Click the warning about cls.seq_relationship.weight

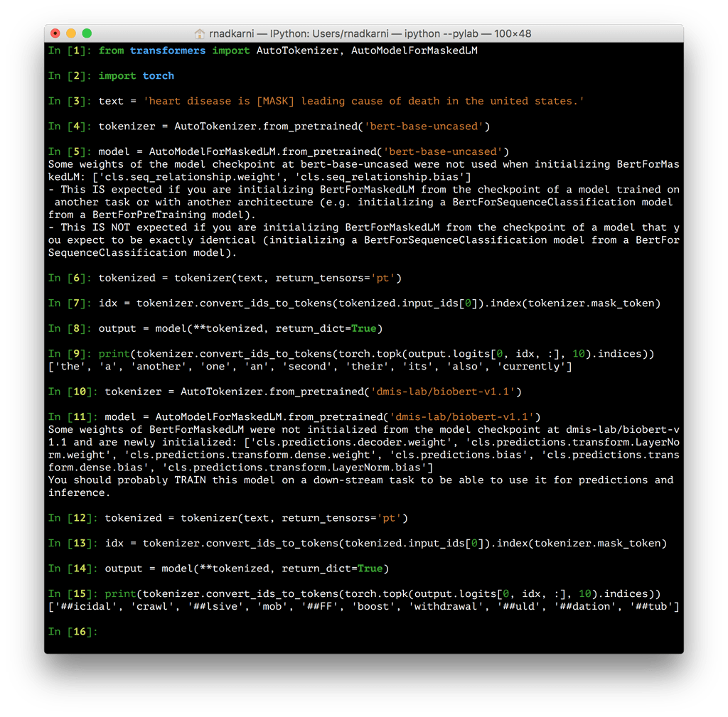pos(199,176)
